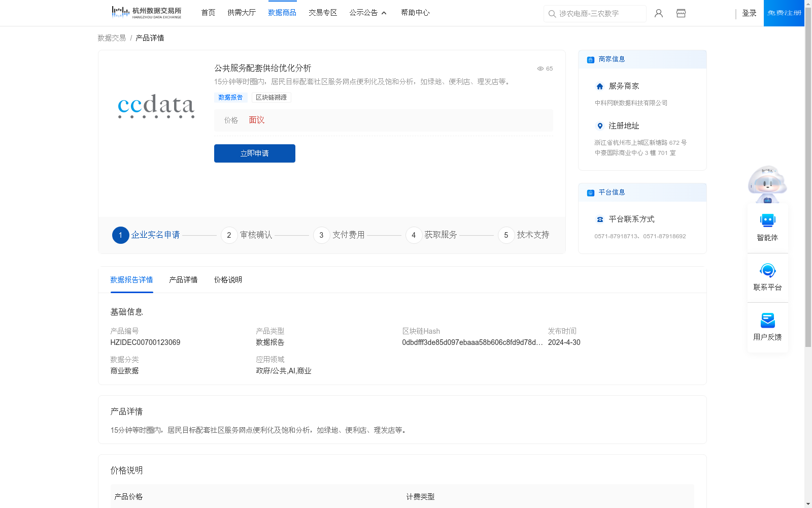Switch to 产品详情 tab

(x=183, y=280)
